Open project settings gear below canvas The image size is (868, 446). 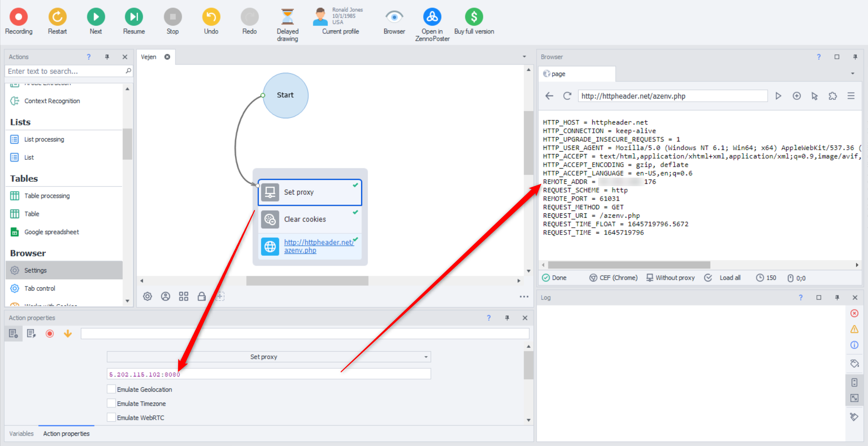click(x=147, y=296)
